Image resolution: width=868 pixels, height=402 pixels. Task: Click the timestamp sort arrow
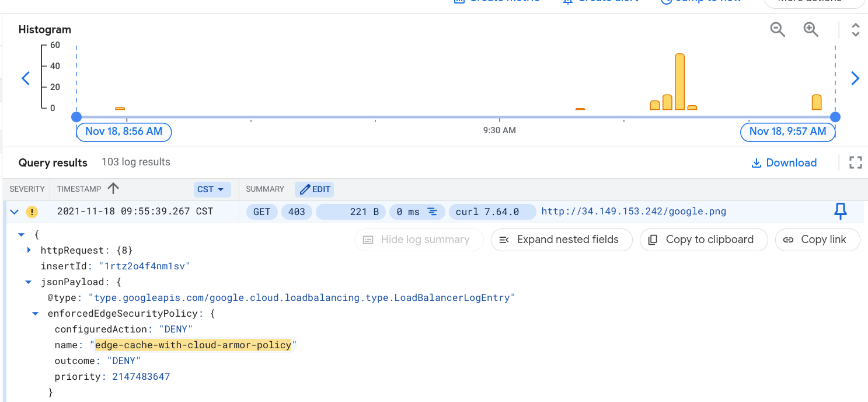tap(113, 189)
